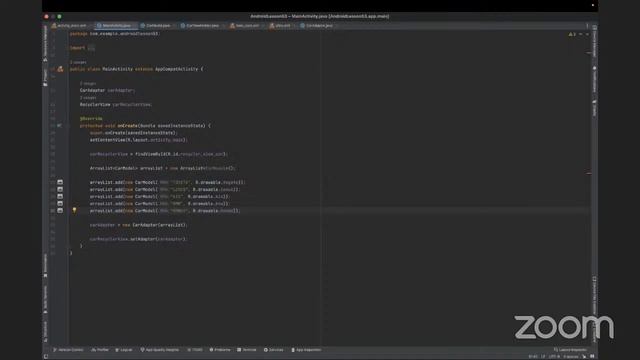Click usages hint above RecyclerView field
The height and width of the screenshot is (360, 640).
click(x=88, y=98)
